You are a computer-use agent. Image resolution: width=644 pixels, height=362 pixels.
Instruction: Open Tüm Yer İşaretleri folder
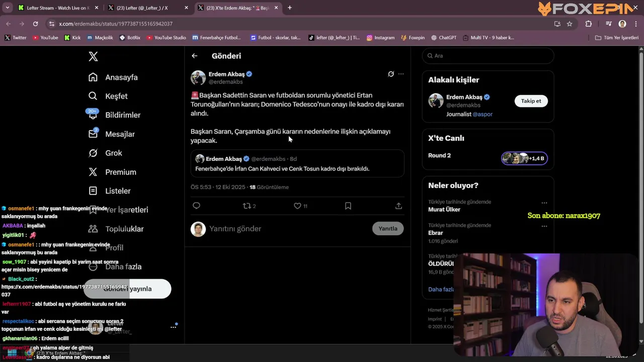(x=616, y=38)
